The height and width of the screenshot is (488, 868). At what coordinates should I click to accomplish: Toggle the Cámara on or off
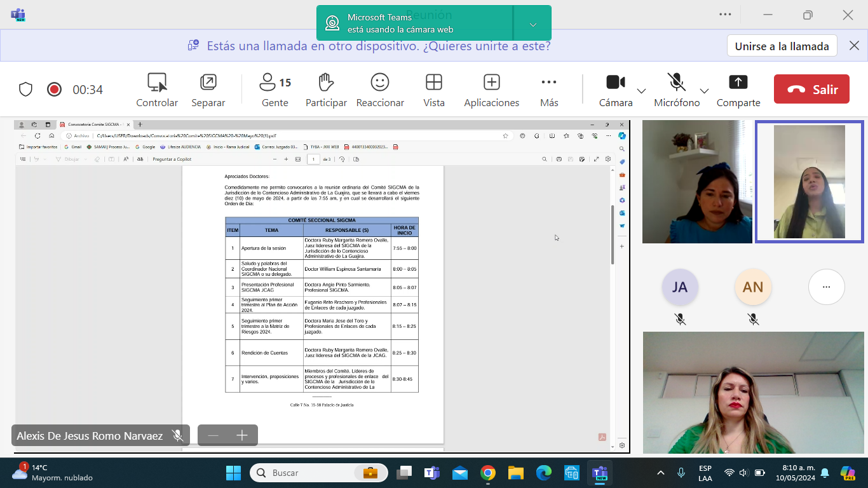(616, 90)
